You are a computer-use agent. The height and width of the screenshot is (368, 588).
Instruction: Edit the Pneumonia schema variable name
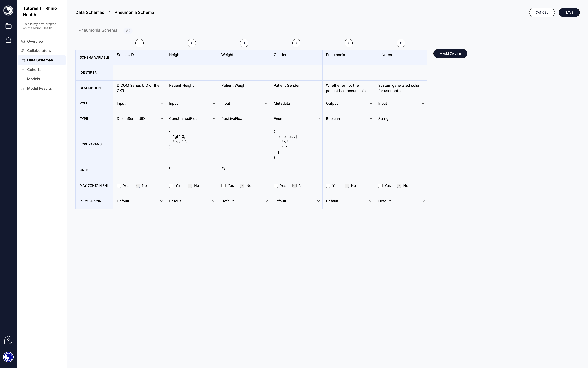point(349,58)
